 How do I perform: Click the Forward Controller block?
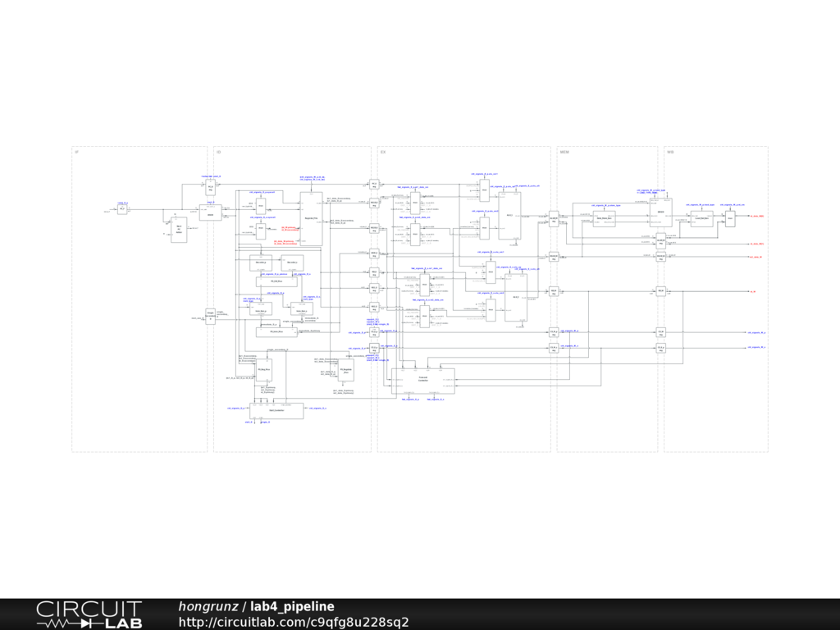[x=422, y=380]
